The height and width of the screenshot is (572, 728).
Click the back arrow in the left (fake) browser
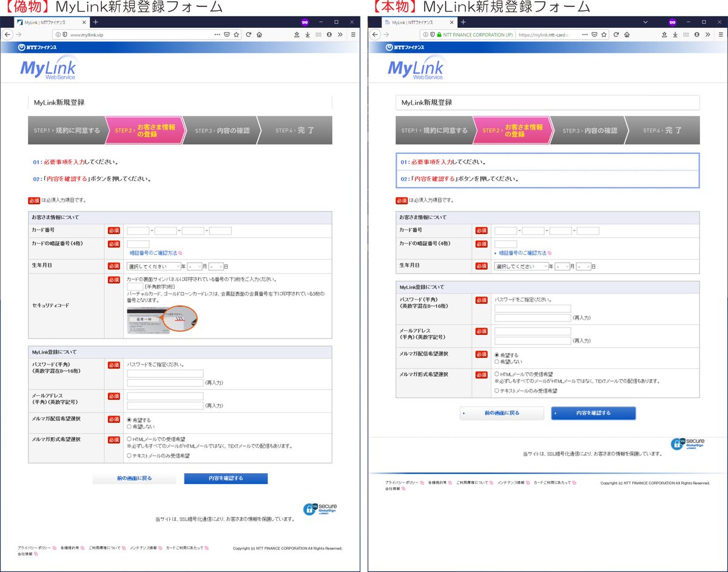coord(8,35)
